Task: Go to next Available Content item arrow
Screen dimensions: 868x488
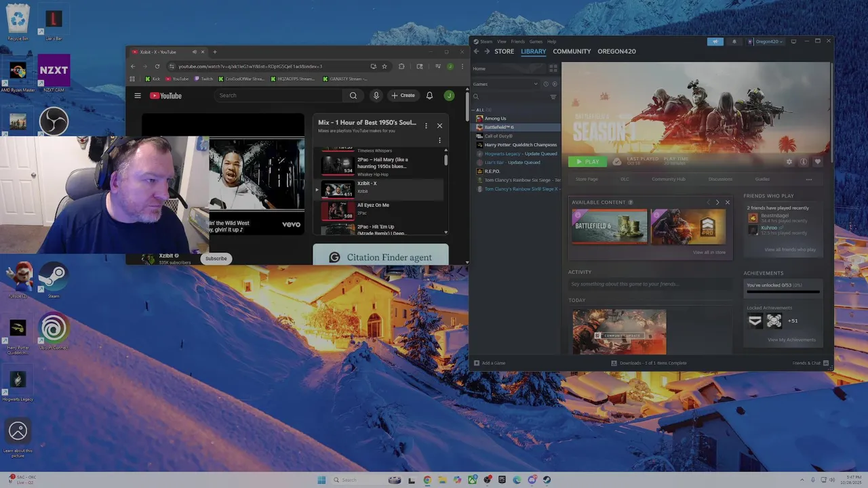Action: [x=717, y=202]
